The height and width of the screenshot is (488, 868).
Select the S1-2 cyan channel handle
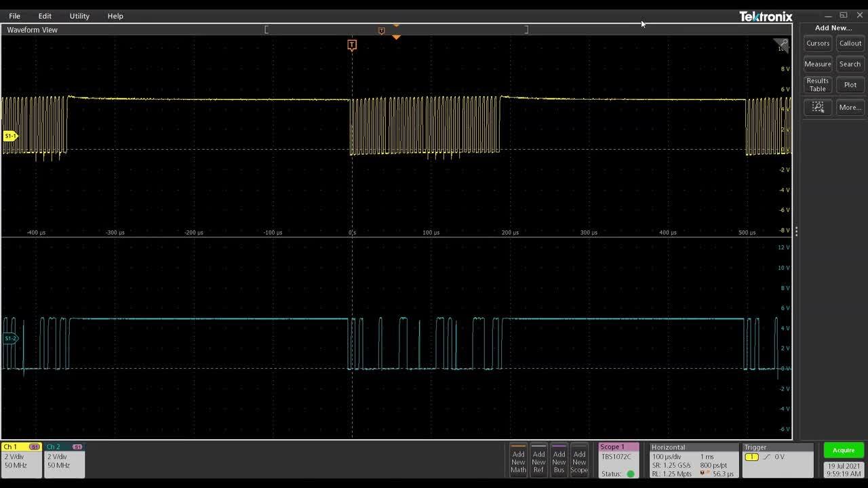pyautogui.click(x=9, y=338)
